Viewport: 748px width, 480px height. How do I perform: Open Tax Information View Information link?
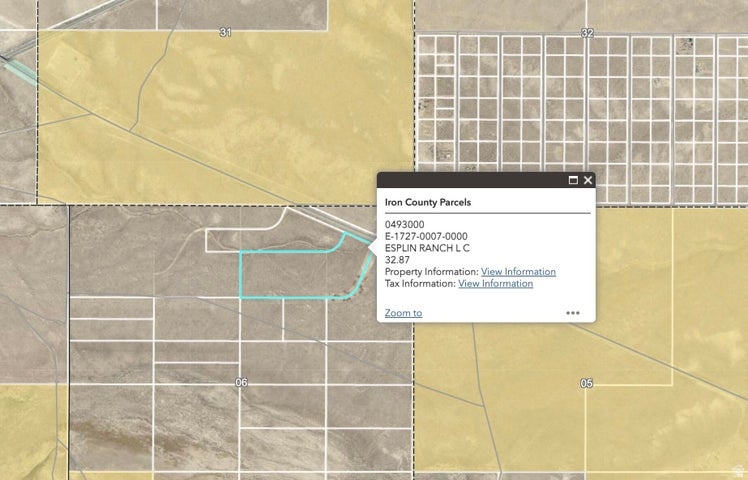(x=495, y=284)
